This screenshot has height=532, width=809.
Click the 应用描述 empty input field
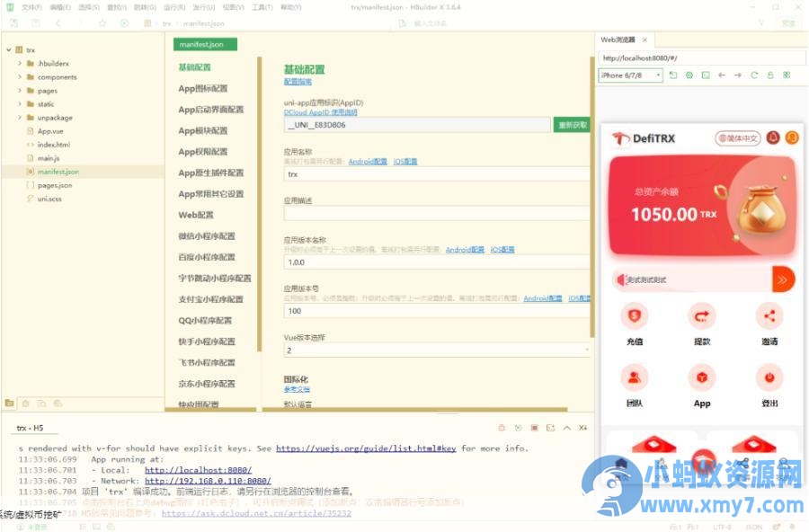[437, 213]
